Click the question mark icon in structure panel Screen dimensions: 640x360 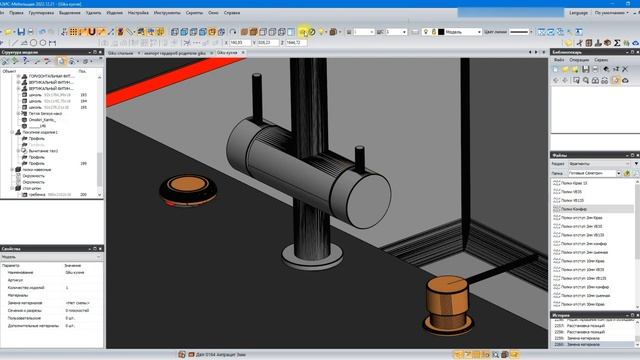pos(26,61)
